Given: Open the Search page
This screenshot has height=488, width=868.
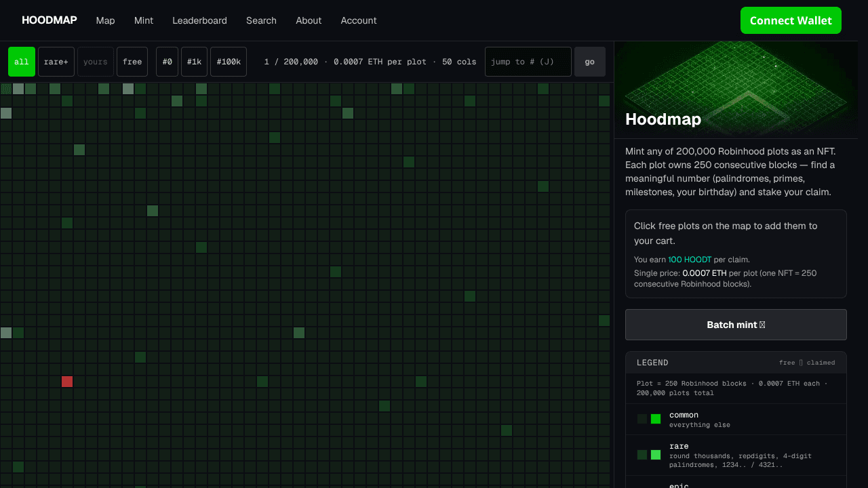Looking at the screenshot, I should (261, 20).
